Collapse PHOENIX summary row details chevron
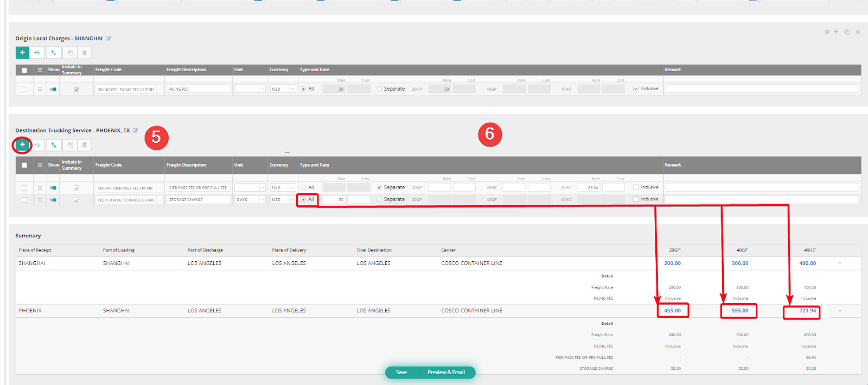868x385 pixels. pos(840,311)
